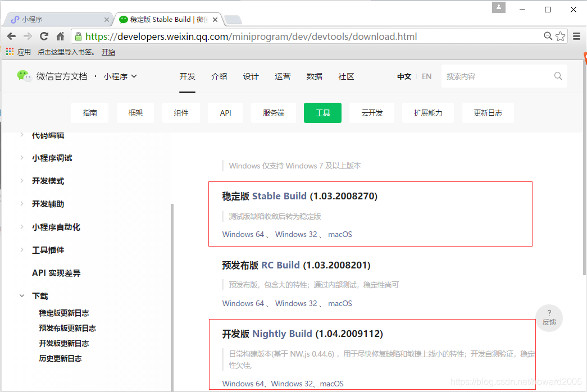Close the 小程序 browser tab
The image size is (587, 392).
click(107, 20)
